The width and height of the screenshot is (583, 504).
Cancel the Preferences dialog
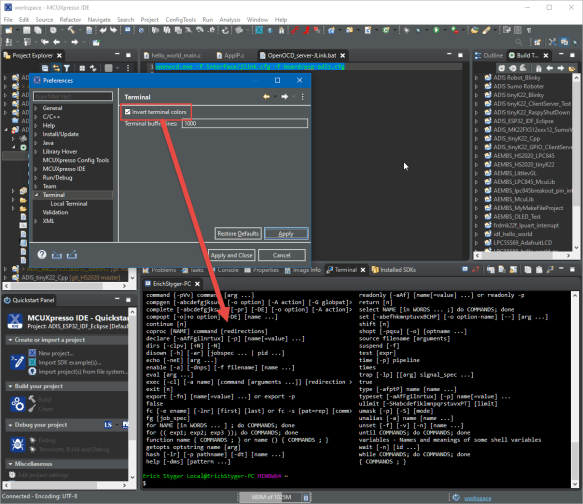click(281, 255)
